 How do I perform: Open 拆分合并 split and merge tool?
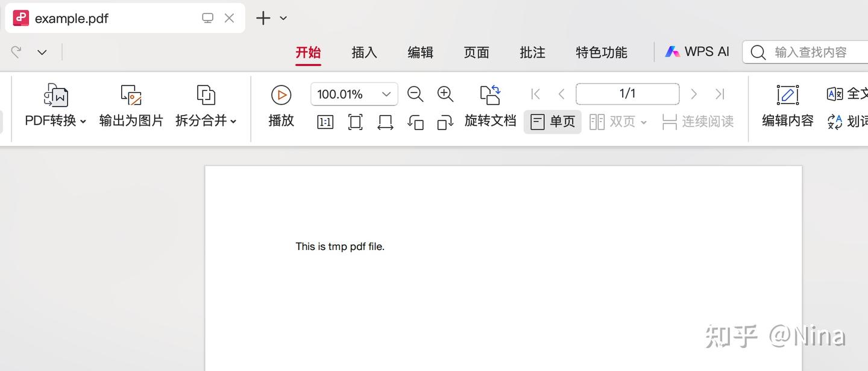[x=206, y=105]
